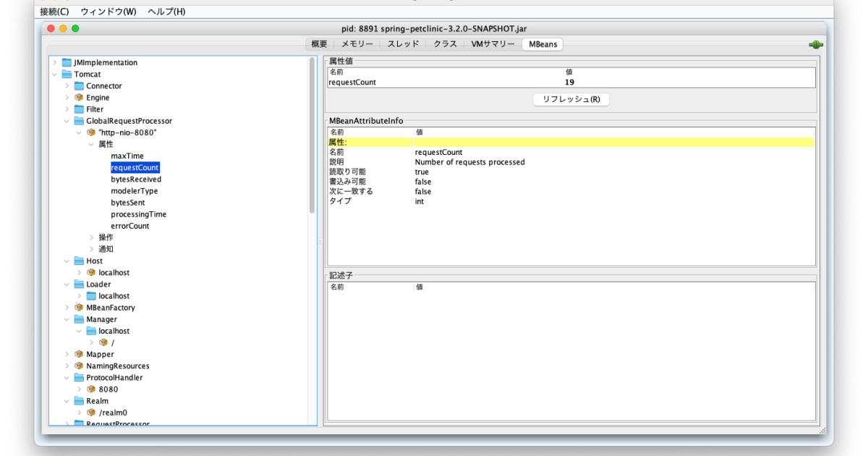The image size is (868, 456).
Task: Click the Connector folder icon
Action: (x=79, y=86)
